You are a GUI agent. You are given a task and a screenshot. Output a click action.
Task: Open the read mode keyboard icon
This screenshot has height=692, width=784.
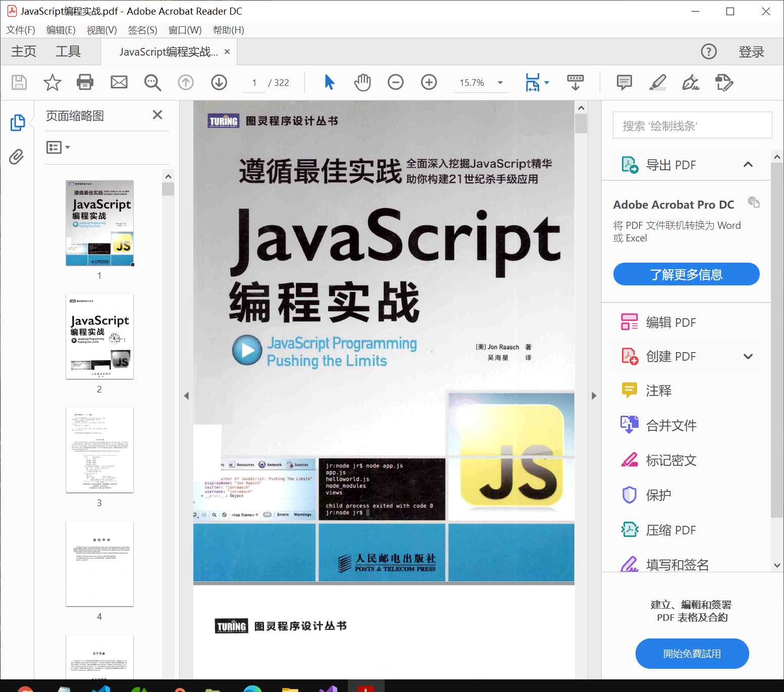point(576,82)
